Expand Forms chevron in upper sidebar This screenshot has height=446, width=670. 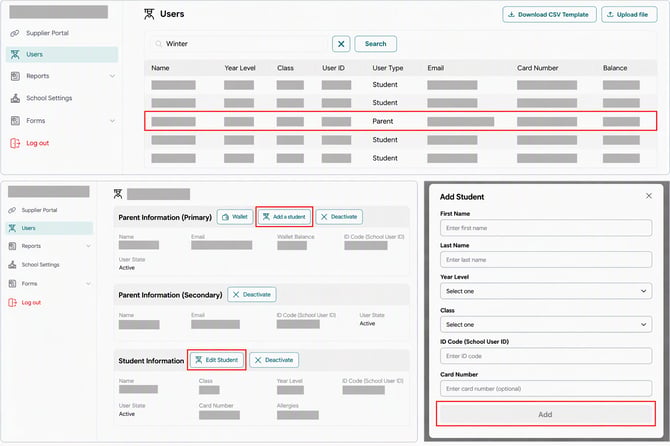tap(112, 121)
